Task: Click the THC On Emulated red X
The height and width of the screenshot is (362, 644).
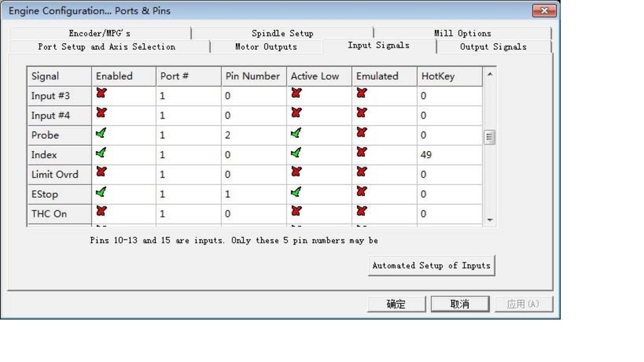Action: (x=362, y=212)
